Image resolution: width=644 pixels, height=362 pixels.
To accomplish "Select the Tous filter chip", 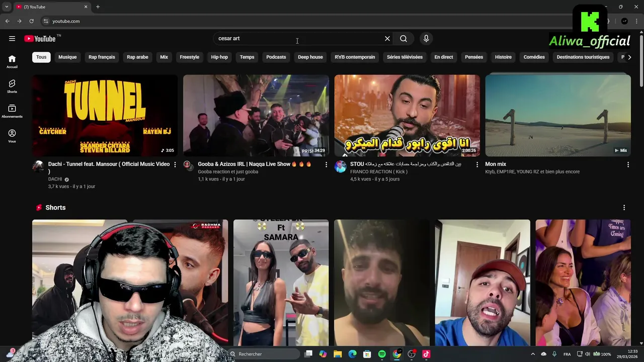I will pos(41,57).
